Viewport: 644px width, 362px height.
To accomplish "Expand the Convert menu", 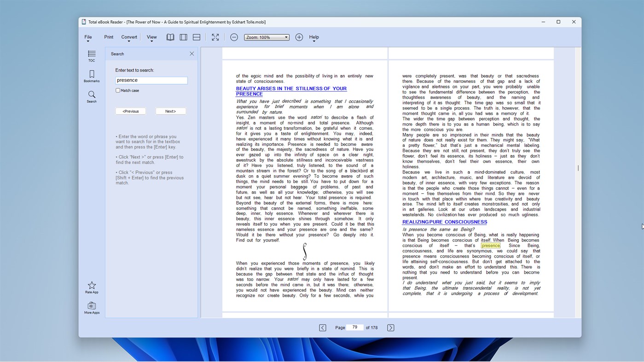I will (129, 37).
